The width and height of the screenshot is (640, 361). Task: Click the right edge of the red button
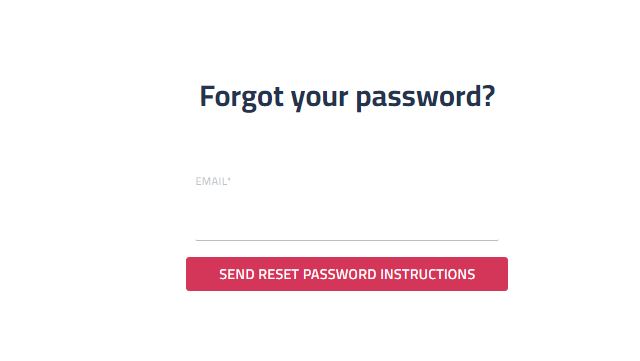504,274
